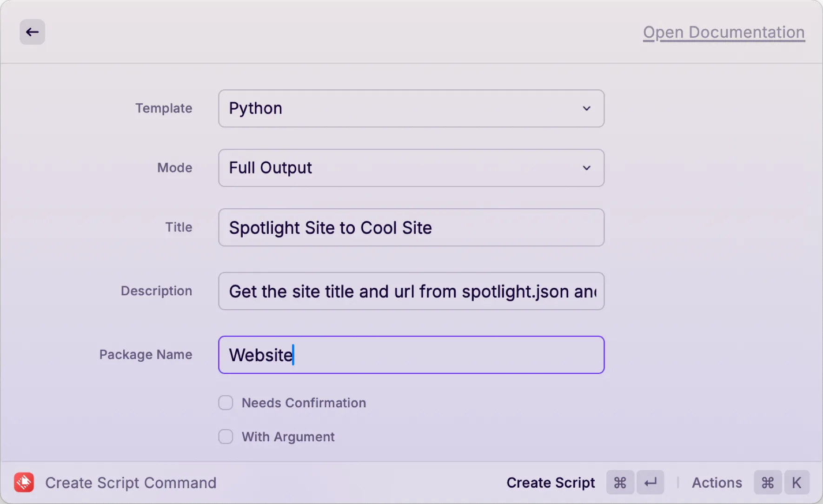The height and width of the screenshot is (504, 823).
Task: Click the command key icon next to Actions
Action: (767, 482)
